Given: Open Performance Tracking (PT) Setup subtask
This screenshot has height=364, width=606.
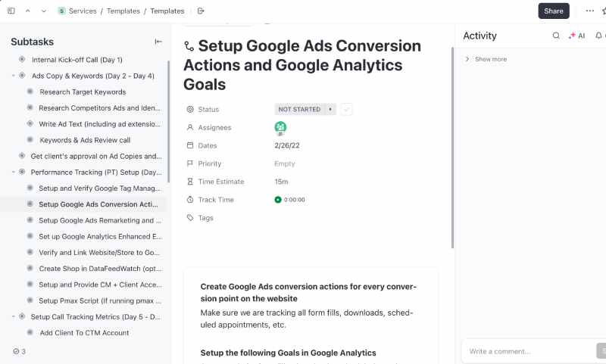Looking at the screenshot, I should tap(96, 172).
